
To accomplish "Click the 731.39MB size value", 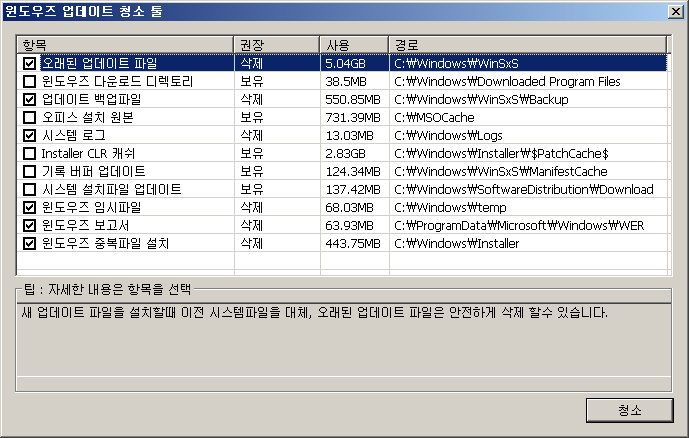I will pyautogui.click(x=353, y=118).
